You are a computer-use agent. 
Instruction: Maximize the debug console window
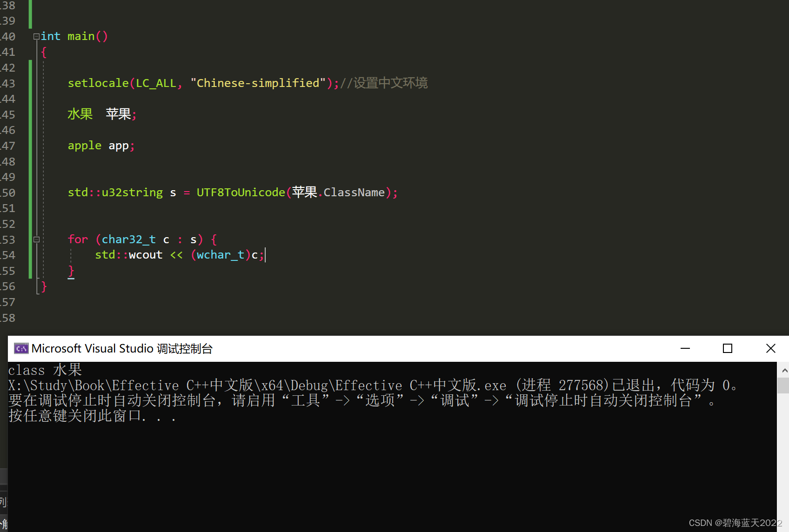728,348
